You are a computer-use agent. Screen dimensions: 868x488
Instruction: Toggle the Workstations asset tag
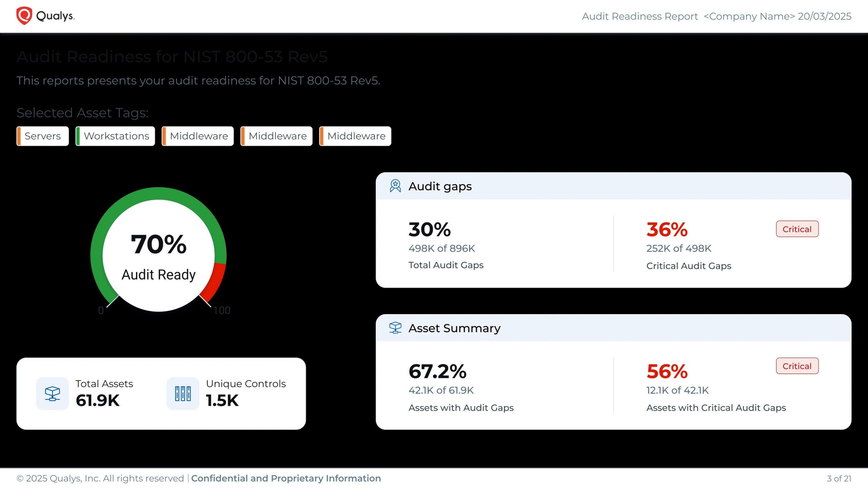115,136
